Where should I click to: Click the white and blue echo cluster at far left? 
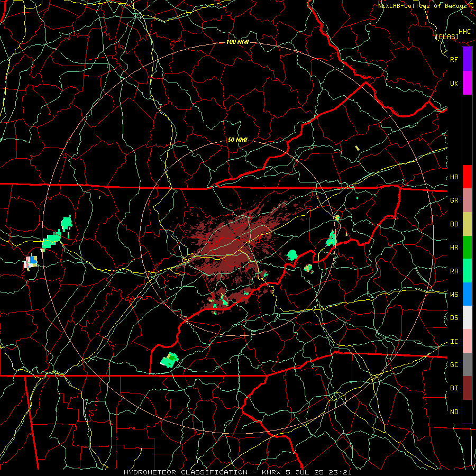[x=31, y=262]
